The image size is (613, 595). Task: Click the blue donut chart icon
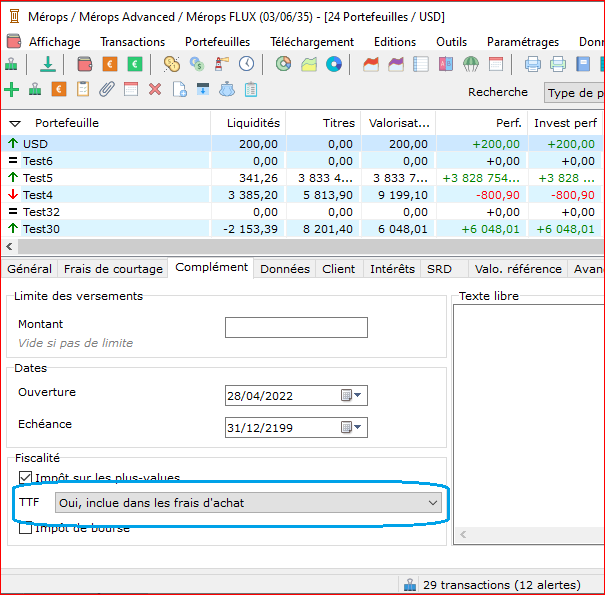pyautogui.click(x=334, y=64)
